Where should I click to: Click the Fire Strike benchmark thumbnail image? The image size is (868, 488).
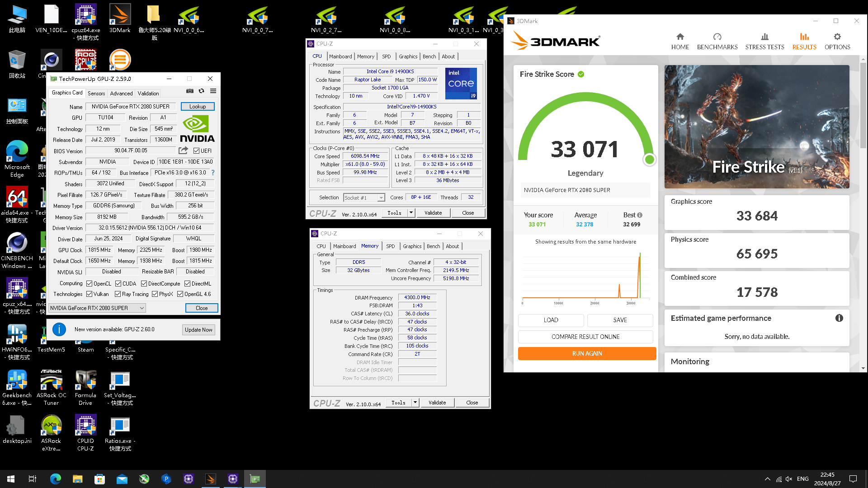757,127
